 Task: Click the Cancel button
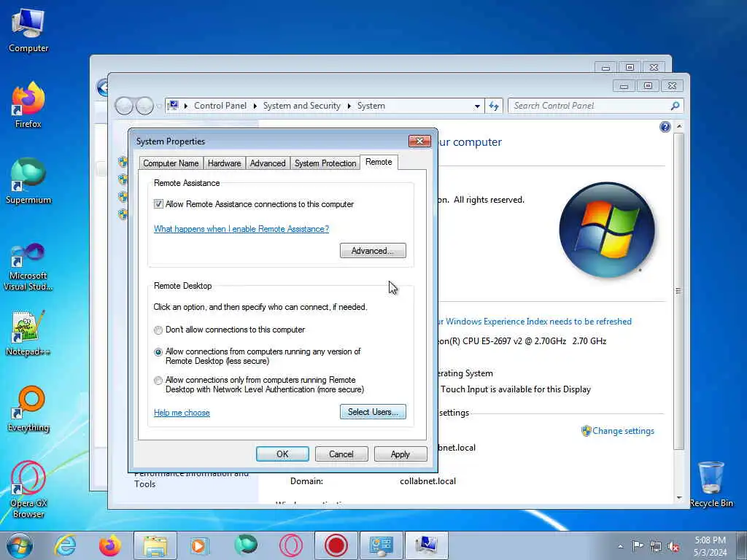(341, 454)
